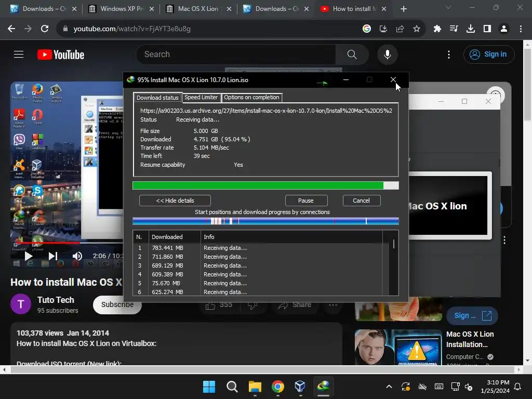This screenshot has width=532, height=399.
Task: Click the sidebar Sign button with external icon
Action: click(472, 315)
